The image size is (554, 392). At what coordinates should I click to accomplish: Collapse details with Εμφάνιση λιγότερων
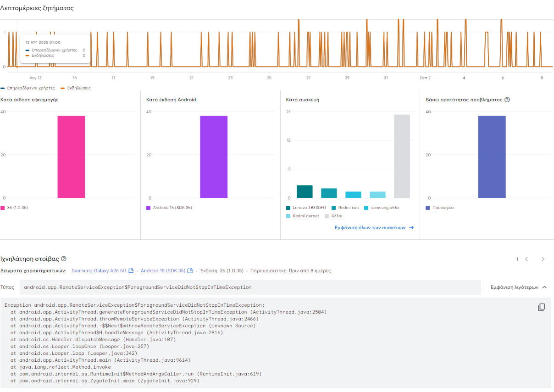pos(512,287)
